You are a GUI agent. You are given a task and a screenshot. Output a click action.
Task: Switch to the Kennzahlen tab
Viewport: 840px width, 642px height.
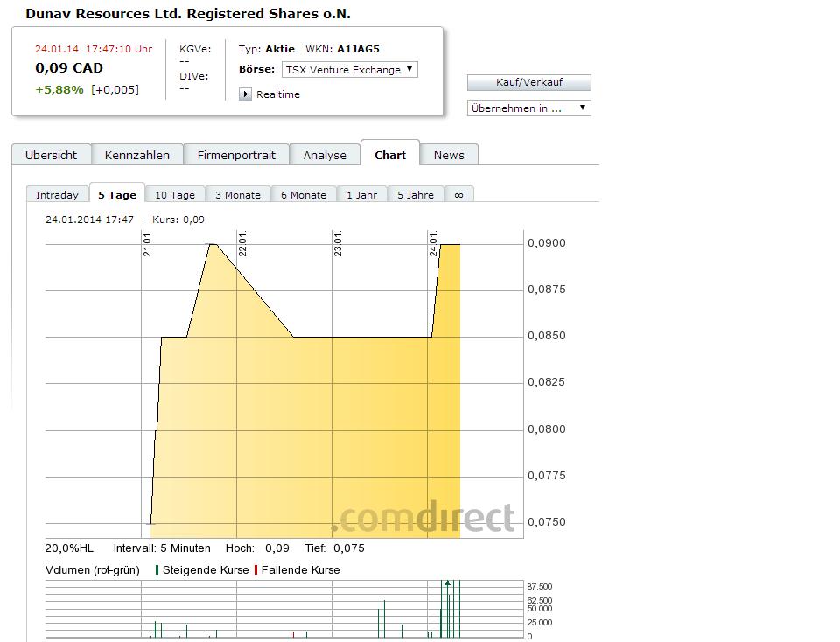coord(137,156)
